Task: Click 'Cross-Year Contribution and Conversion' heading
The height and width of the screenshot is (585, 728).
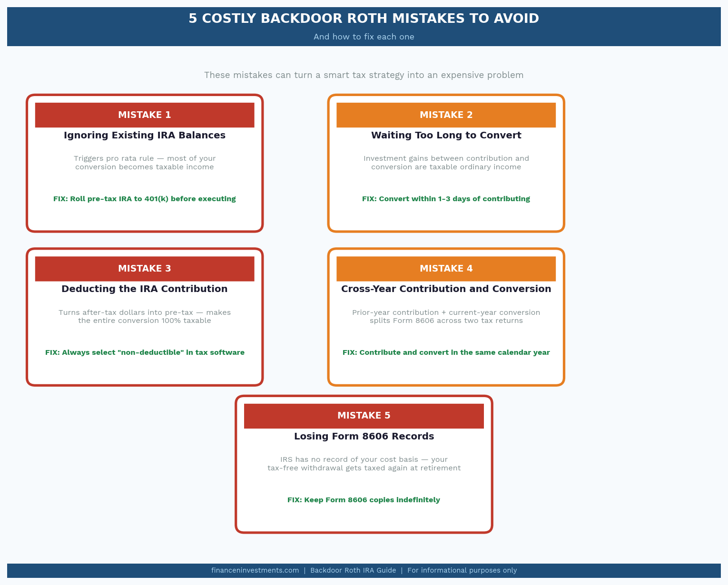Action: (x=446, y=289)
